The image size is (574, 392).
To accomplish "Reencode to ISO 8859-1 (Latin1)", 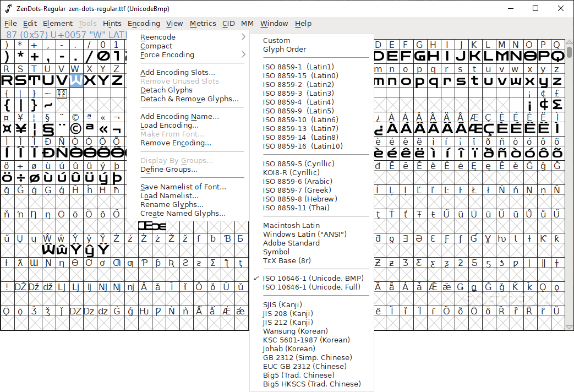I will coord(298,67).
